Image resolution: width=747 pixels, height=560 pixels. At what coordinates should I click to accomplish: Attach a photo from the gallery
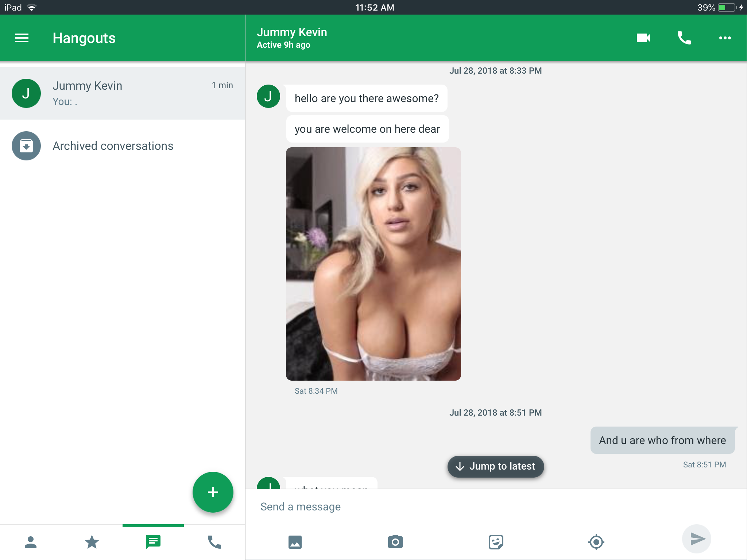pyautogui.click(x=295, y=542)
